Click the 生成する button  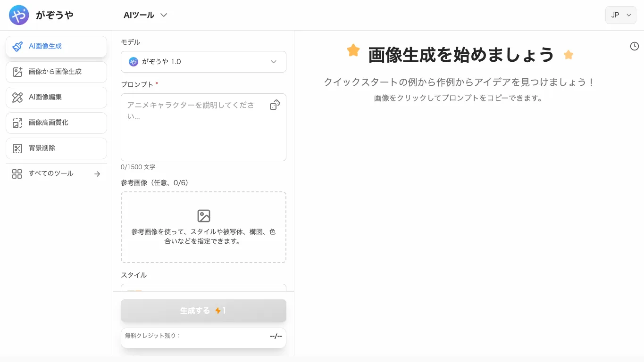[x=203, y=311]
